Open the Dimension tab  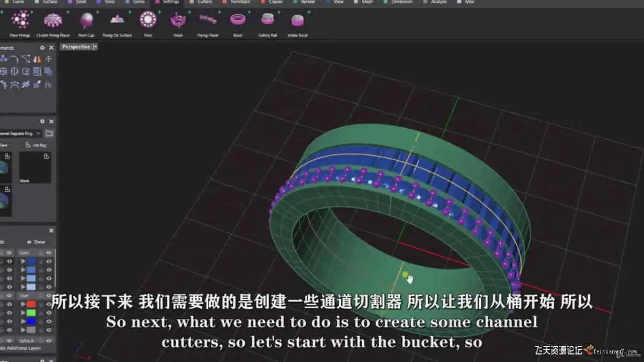399,2
